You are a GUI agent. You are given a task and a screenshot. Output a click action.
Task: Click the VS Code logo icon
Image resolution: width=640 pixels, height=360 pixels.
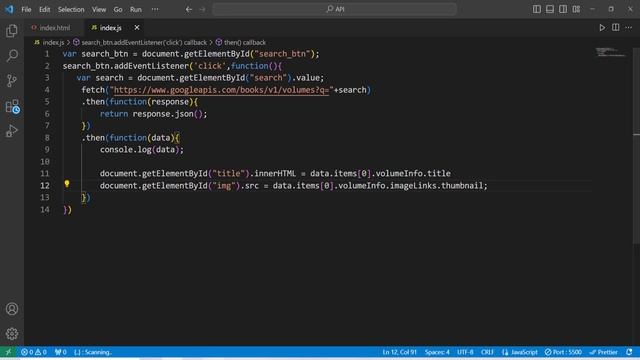pyautogui.click(x=9, y=9)
